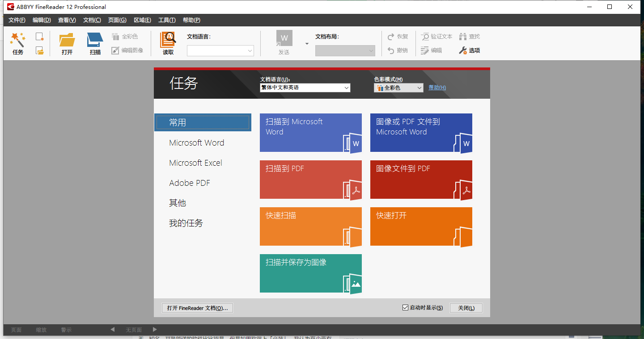Viewport: 644px width, 339px height.
Task: Open the 页面(G) menu
Action: (x=117, y=20)
